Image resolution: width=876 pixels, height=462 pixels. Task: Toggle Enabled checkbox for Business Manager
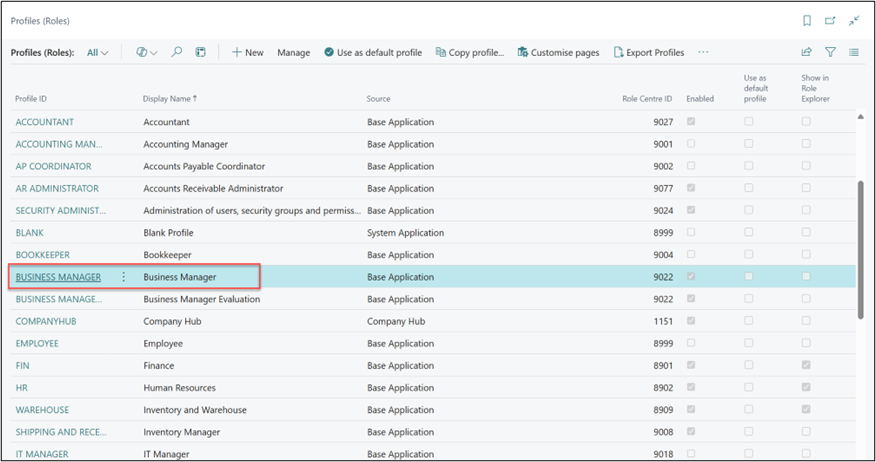(x=691, y=277)
